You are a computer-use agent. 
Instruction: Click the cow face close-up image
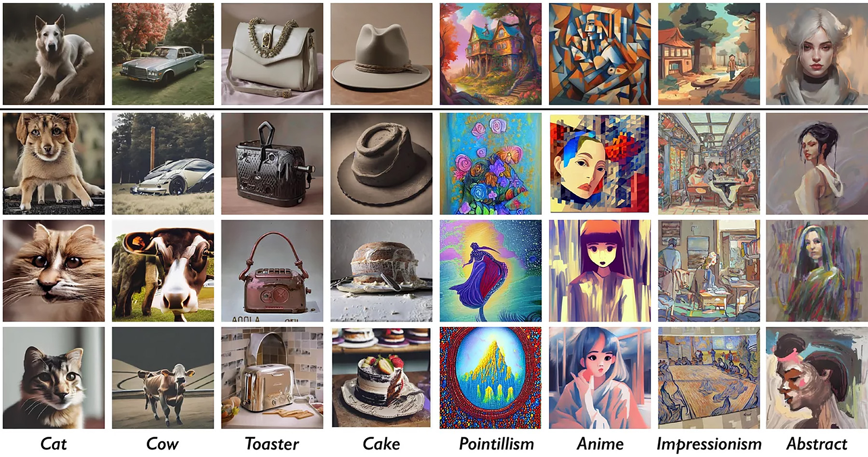(163, 271)
